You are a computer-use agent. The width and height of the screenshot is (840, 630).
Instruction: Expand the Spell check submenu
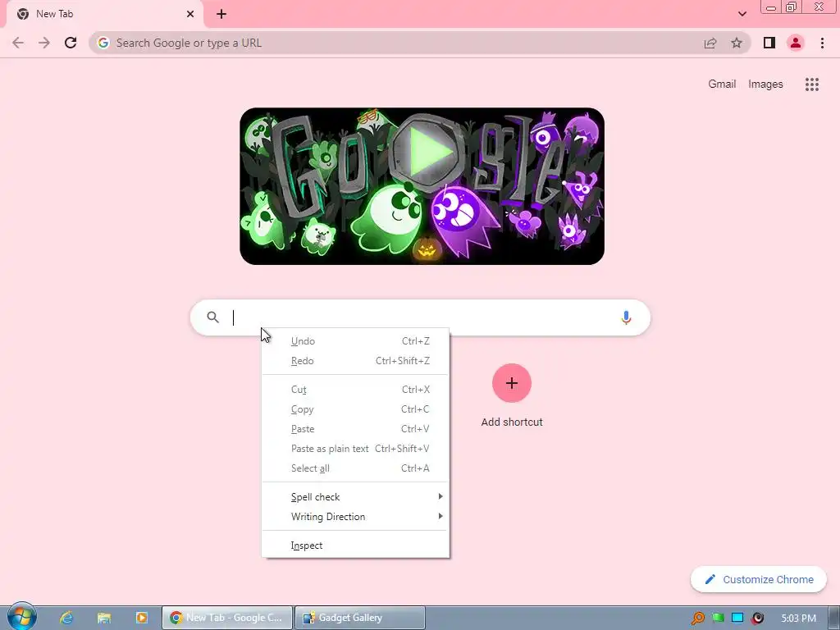[356, 497]
